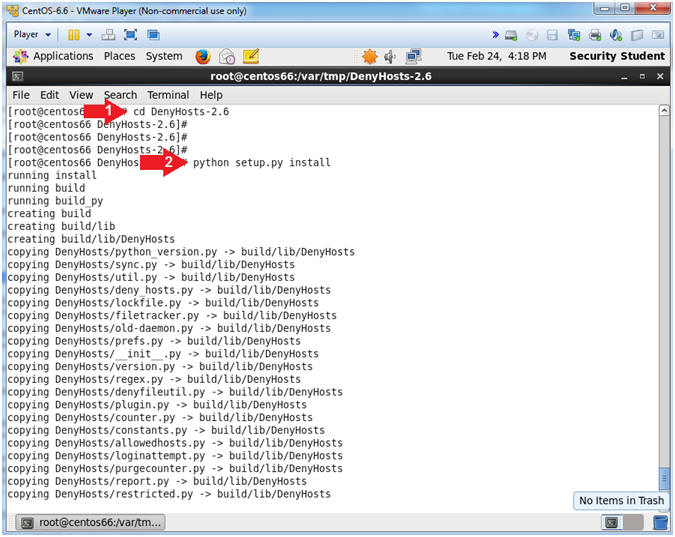This screenshot has width=675, height=537.
Task: Click the floppy drive device icon
Action: [552, 35]
